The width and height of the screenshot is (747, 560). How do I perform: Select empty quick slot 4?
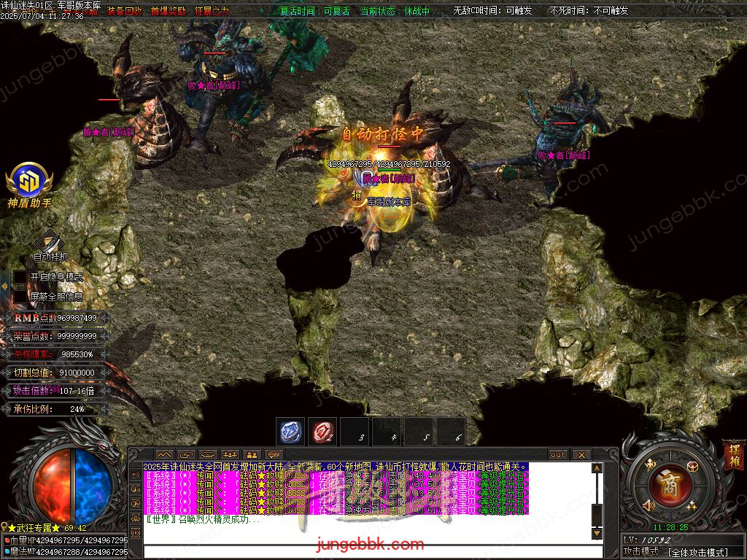point(387,432)
